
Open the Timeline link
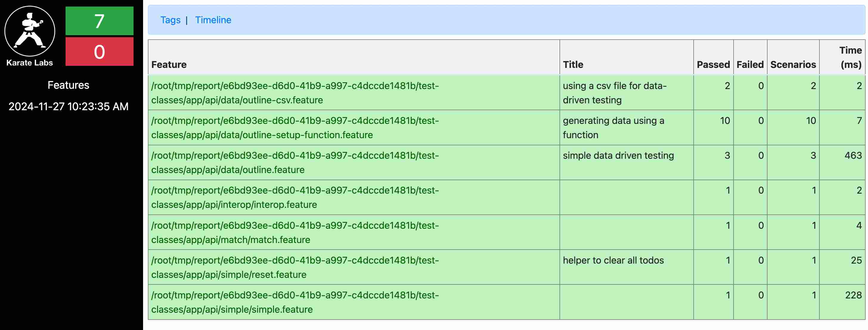pyautogui.click(x=213, y=20)
